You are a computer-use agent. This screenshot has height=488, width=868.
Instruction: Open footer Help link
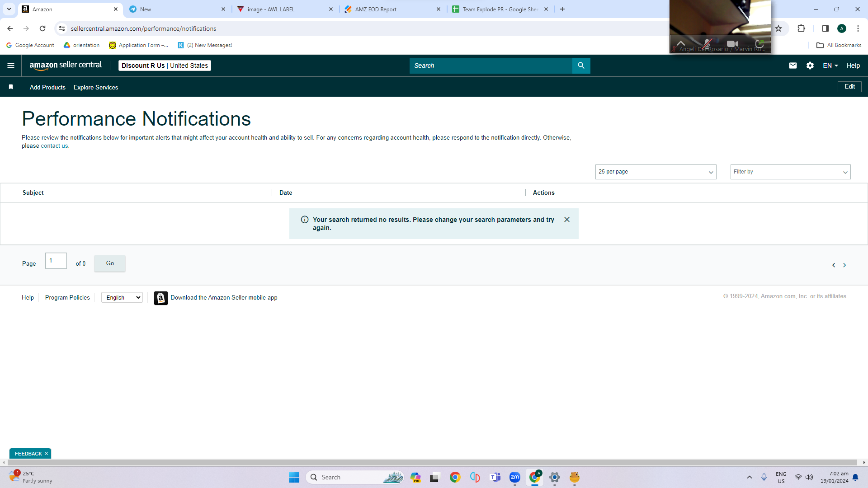[x=28, y=297]
